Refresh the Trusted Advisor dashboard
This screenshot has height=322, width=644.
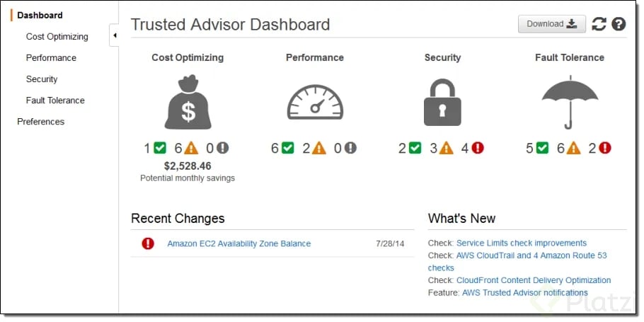pos(599,24)
